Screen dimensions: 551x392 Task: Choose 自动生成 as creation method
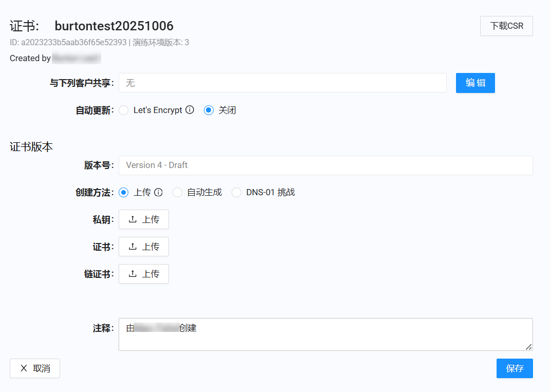point(177,192)
